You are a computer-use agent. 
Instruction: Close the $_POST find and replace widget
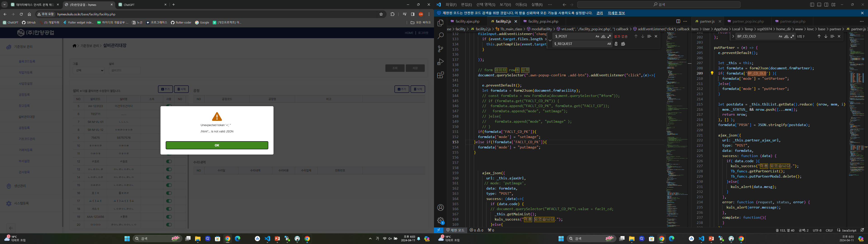656,36
